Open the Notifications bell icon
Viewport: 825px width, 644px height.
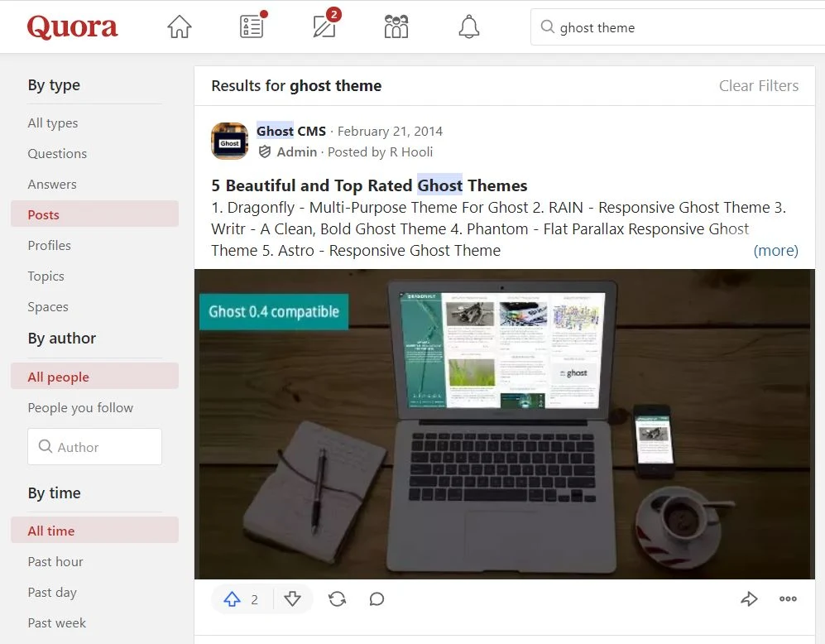point(469,26)
